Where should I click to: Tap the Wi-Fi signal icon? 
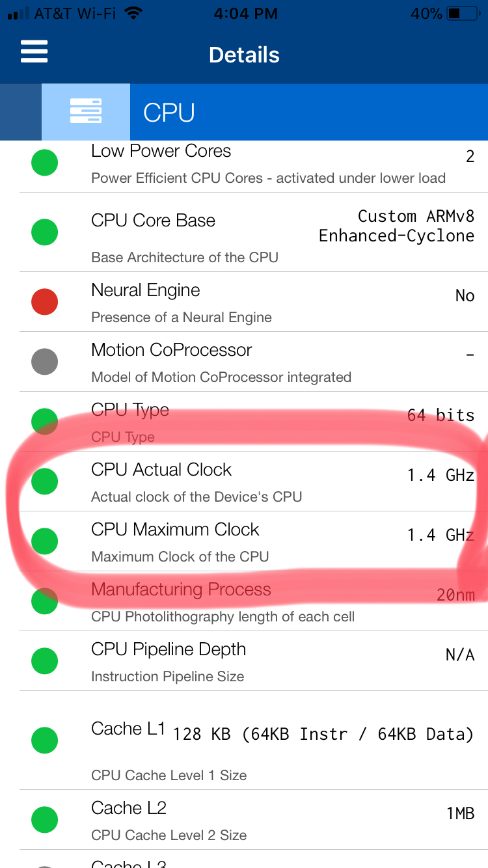tap(134, 13)
